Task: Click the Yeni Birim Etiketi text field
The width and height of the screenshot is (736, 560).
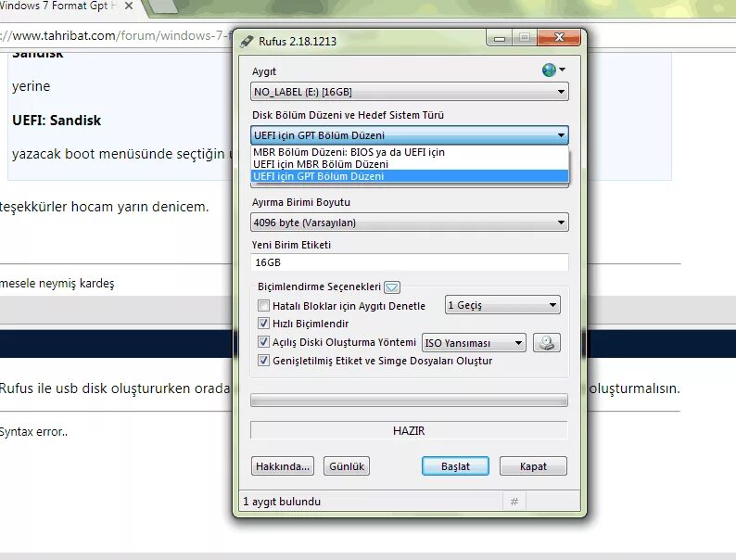Action: point(410,262)
